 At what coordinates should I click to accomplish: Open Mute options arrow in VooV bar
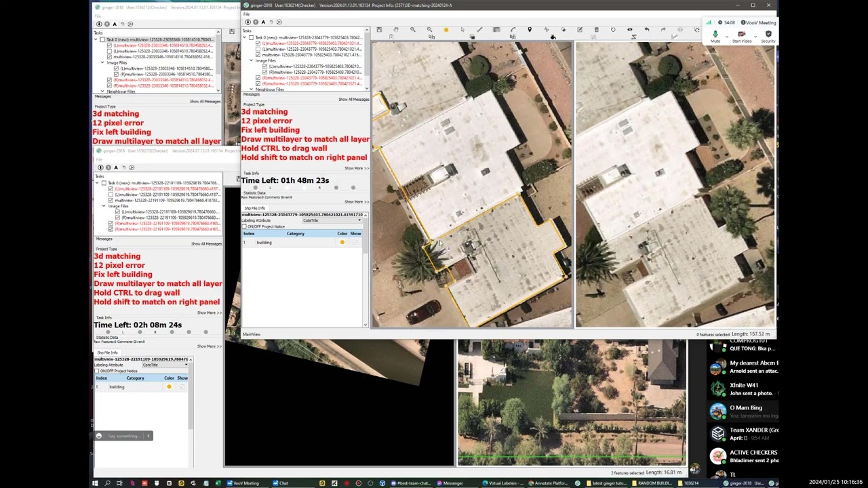726,35
